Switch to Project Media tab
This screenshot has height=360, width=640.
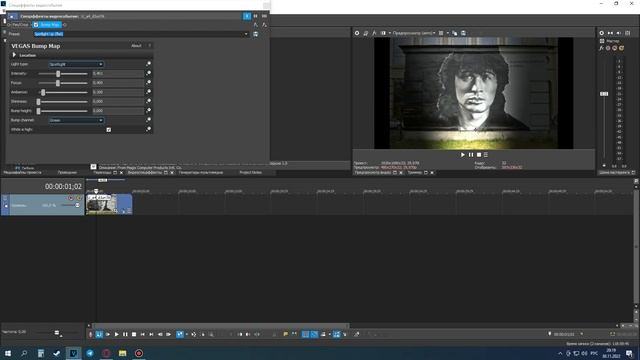[x=22, y=173]
